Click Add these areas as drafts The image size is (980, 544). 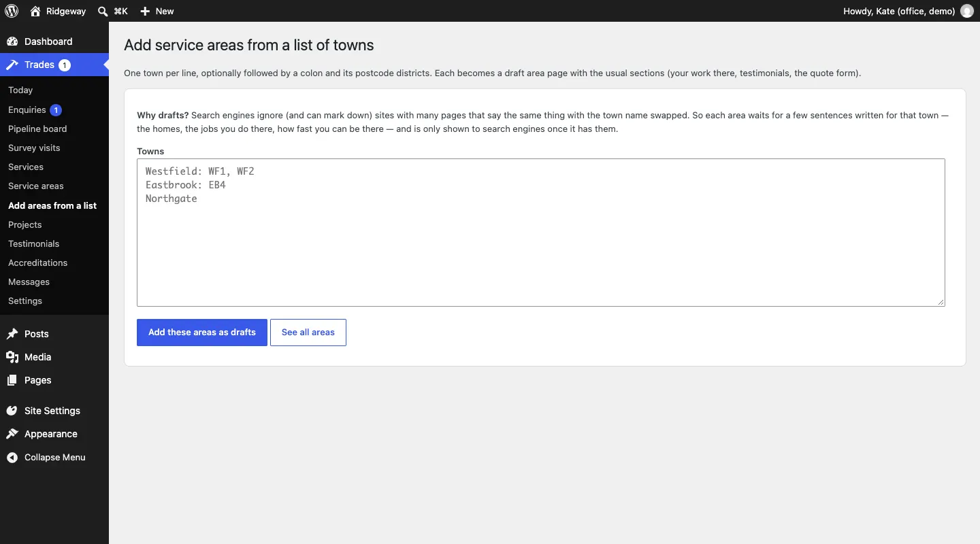[x=202, y=333]
